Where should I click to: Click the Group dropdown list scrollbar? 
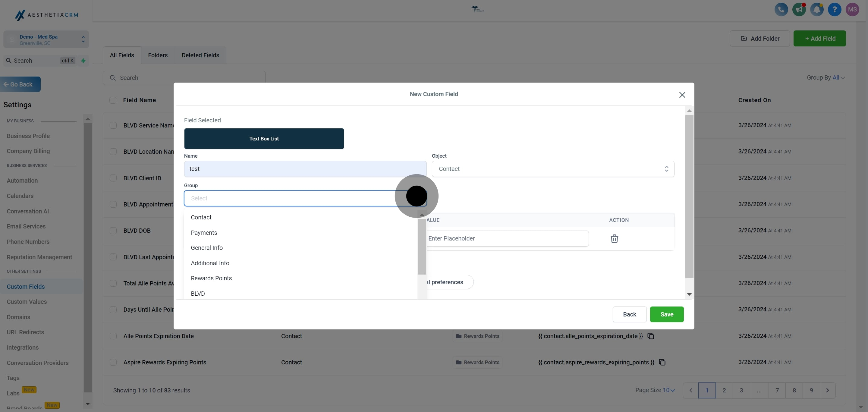(422, 247)
